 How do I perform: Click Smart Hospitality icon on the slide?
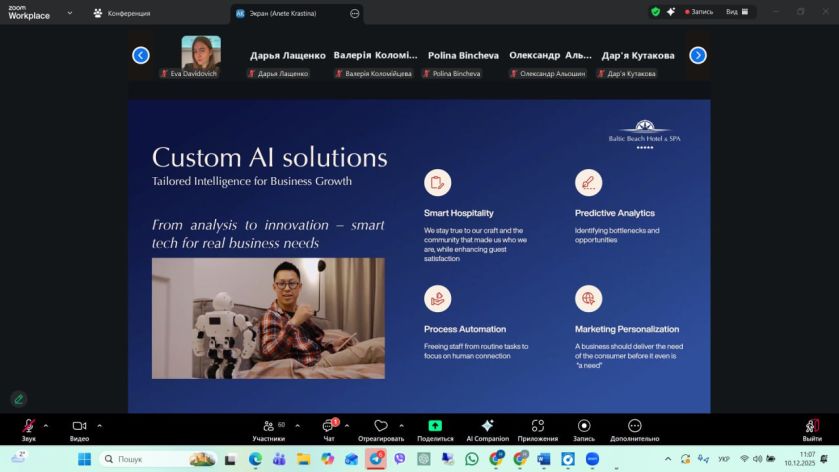click(438, 182)
